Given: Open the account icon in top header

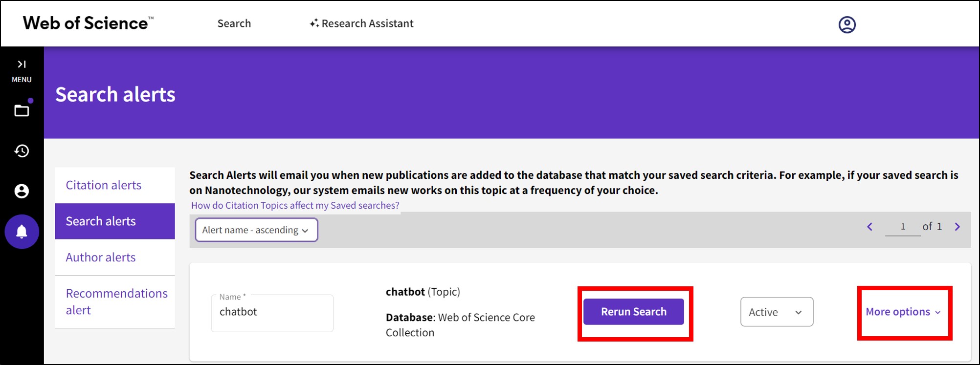Looking at the screenshot, I should tap(847, 24).
